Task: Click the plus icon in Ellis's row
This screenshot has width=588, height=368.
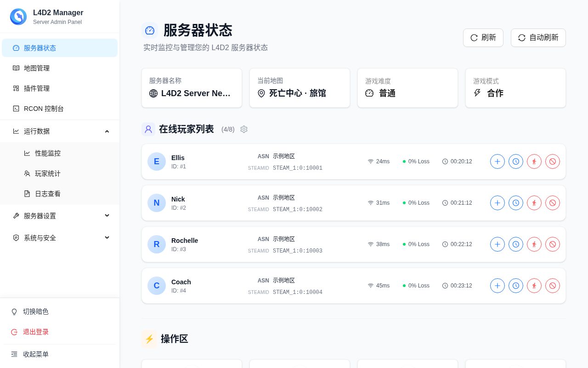Action: (498, 161)
